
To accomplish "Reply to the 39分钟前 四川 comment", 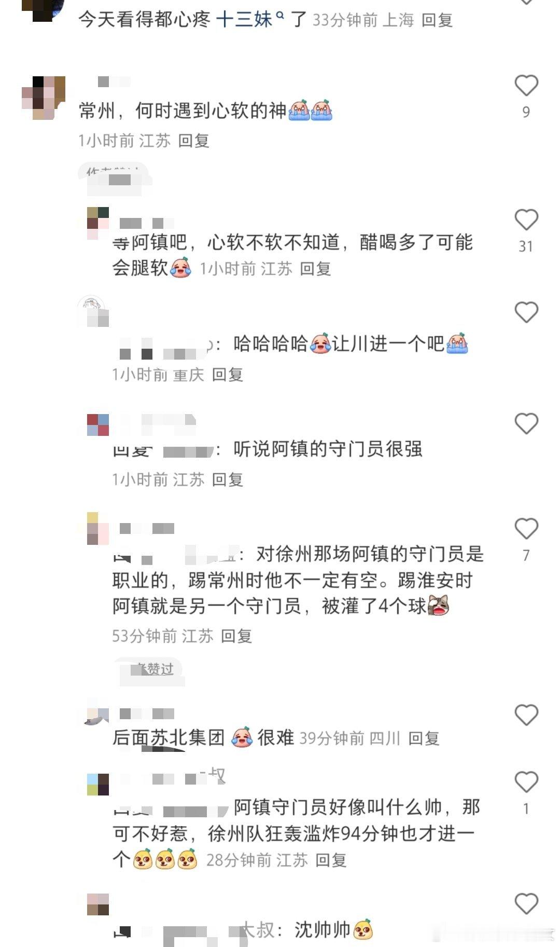I will point(424,738).
